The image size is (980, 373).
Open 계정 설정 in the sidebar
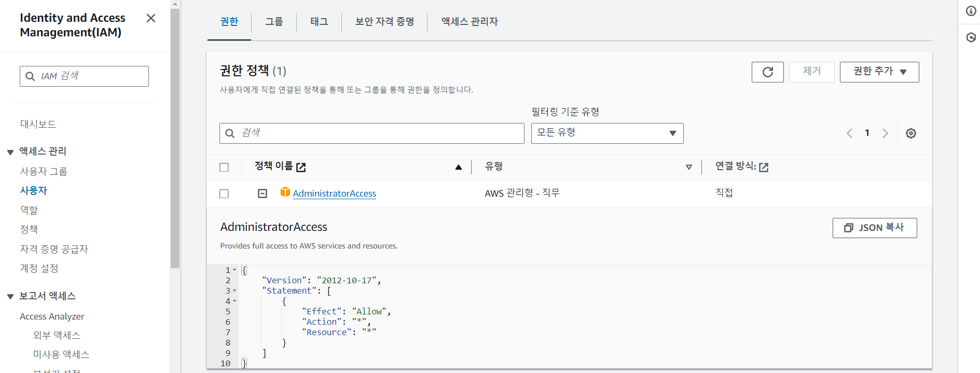pyautogui.click(x=39, y=268)
